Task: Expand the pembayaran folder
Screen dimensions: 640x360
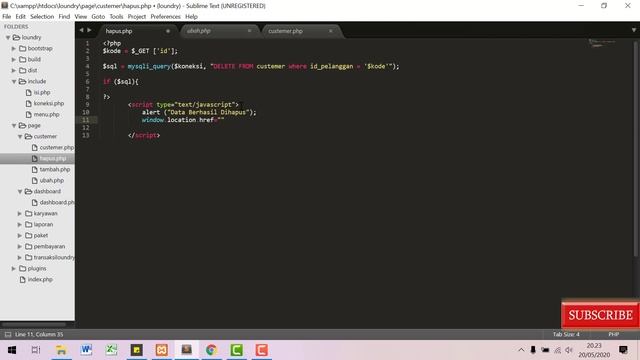Action: (x=20, y=247)
